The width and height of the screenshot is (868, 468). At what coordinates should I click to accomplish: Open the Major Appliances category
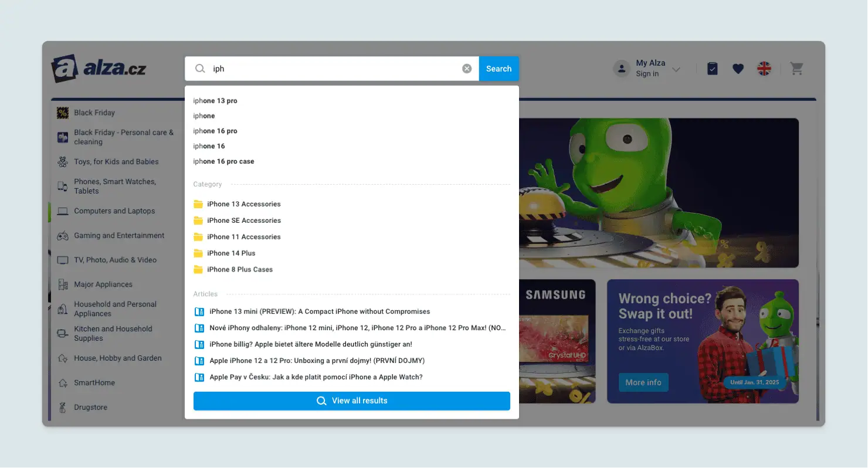103,285
